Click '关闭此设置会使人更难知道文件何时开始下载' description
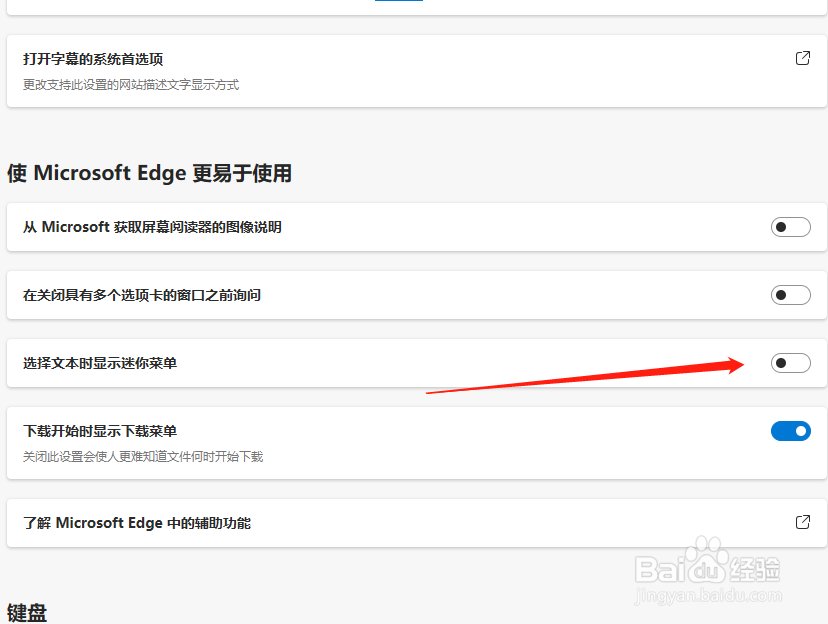The height and width of the screenshot is (624, 828). point(143,457)
